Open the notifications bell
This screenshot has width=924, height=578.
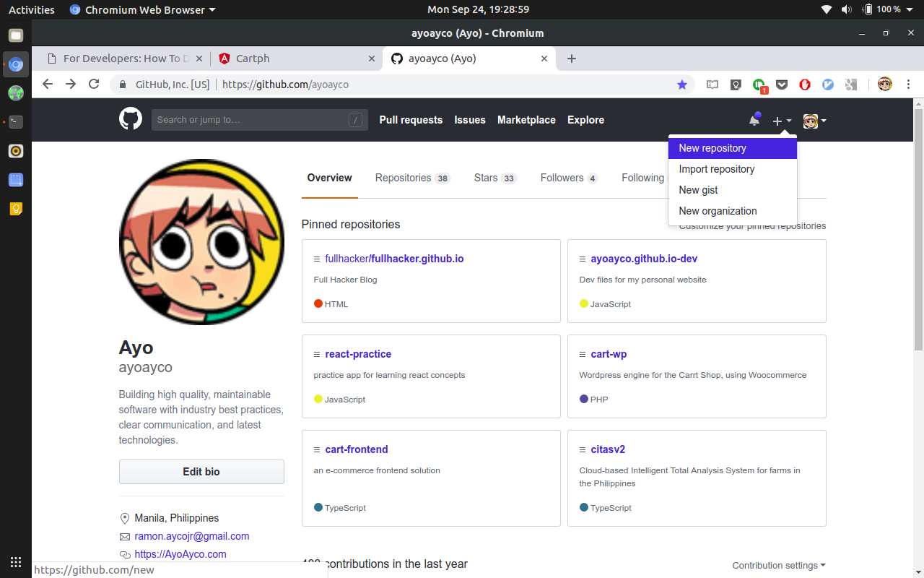coord(754,120)
